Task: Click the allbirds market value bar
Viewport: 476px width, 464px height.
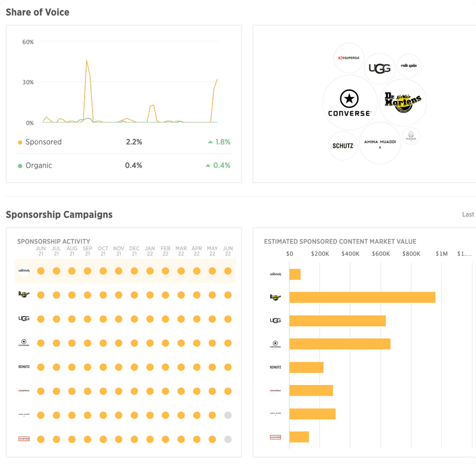Action: coord(295,274)
